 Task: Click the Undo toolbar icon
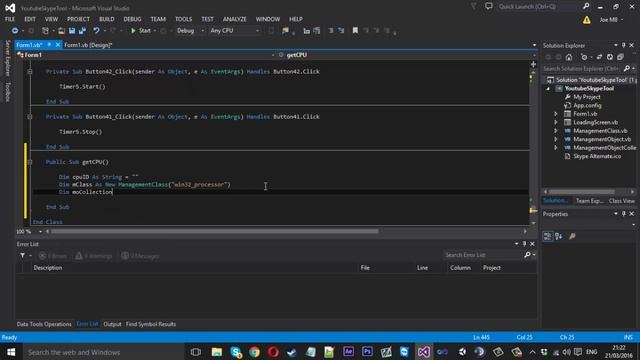click(x=96, y=31)
